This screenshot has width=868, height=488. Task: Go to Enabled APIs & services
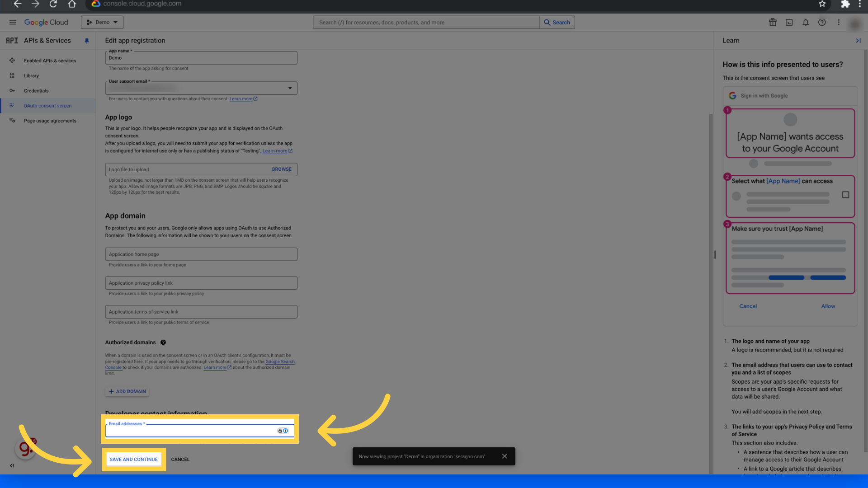click(x=50, y=61)
